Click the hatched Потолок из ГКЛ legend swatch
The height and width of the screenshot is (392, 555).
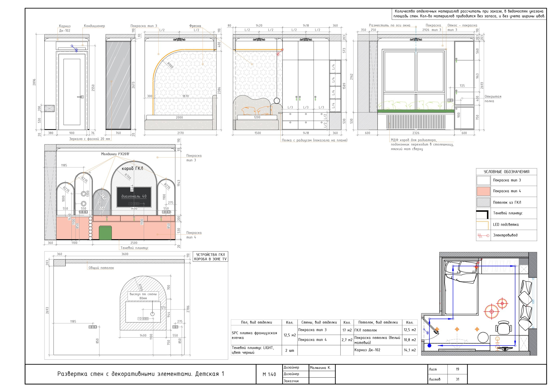(483, 202)
